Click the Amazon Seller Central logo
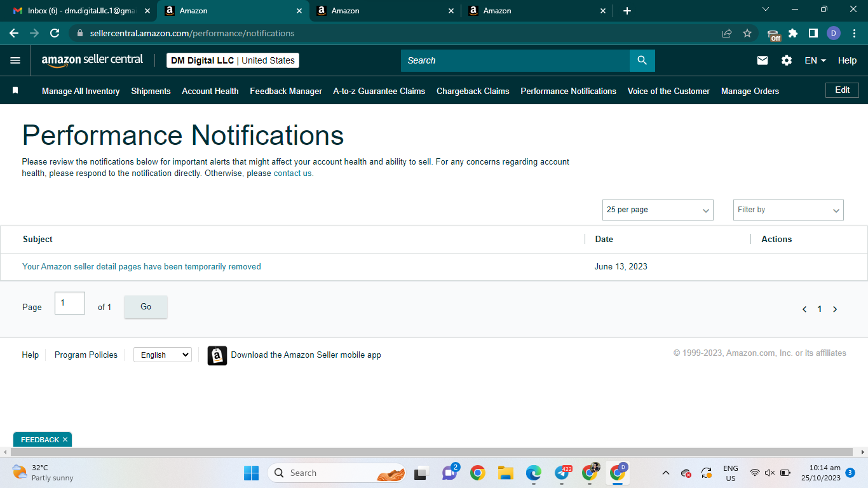Viewport: 868px width, 488px height. [93, 60]
